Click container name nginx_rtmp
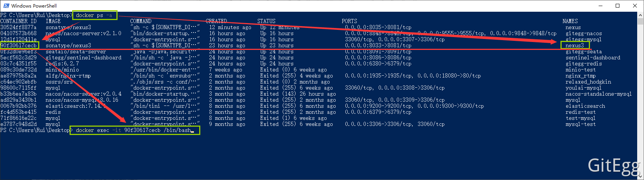The width and height of the screenshot is (644, 180). [x=581, y=76]
